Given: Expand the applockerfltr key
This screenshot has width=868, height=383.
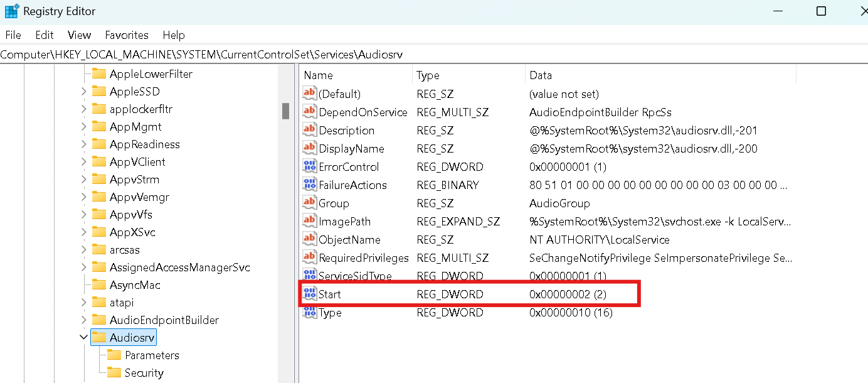Looking at the screenshot, I should tap(83, 109).
